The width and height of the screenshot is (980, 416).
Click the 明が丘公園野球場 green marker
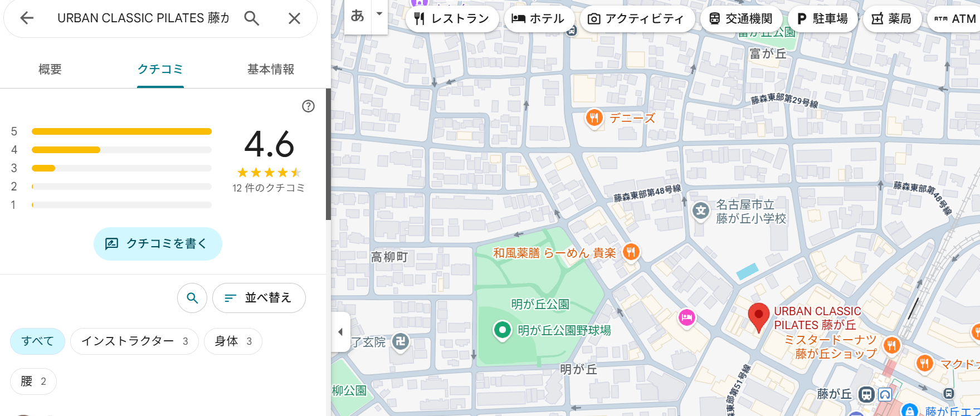click(x=502, y=330)
